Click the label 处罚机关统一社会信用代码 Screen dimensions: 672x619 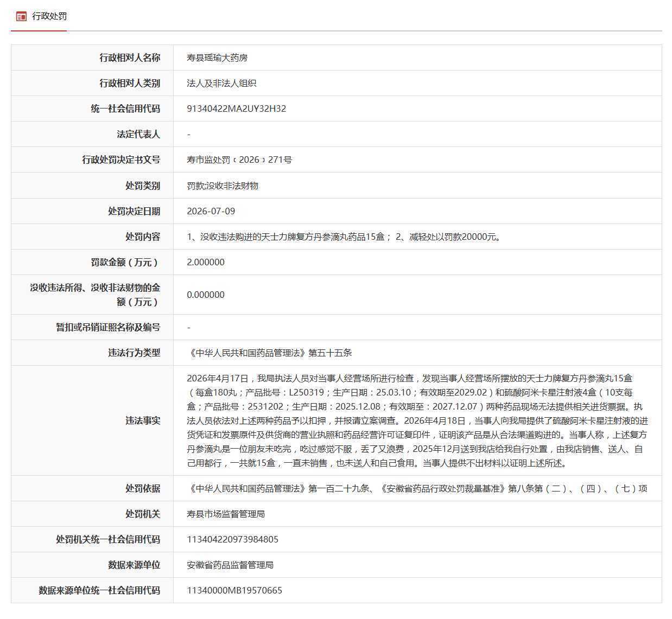108,539
